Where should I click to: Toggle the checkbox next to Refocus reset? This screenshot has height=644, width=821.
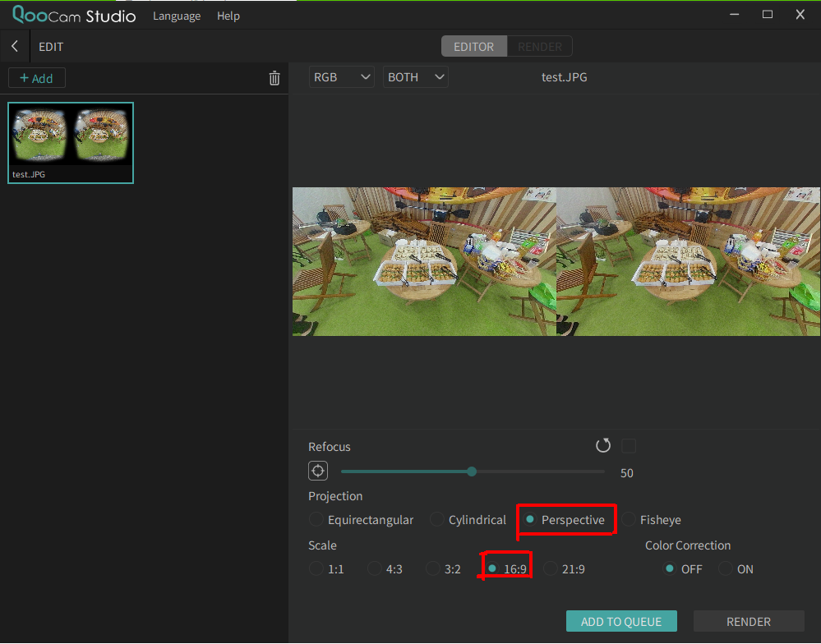629,446
